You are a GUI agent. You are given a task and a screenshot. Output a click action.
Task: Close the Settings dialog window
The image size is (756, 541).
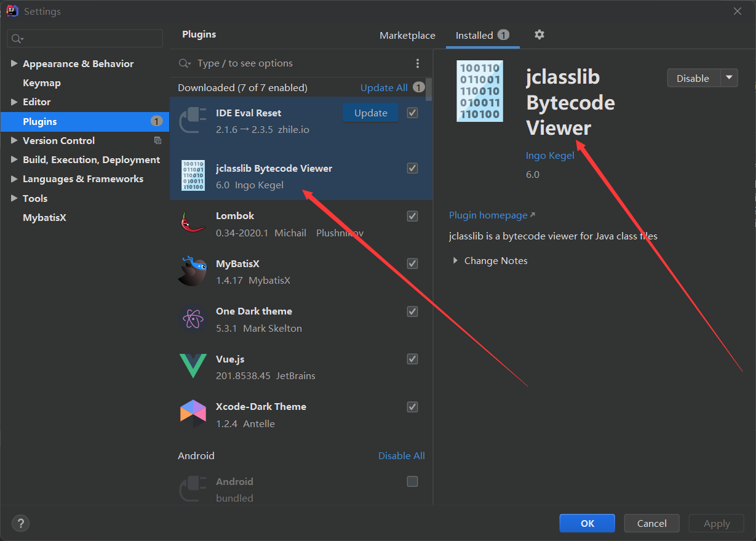point(737,11)
